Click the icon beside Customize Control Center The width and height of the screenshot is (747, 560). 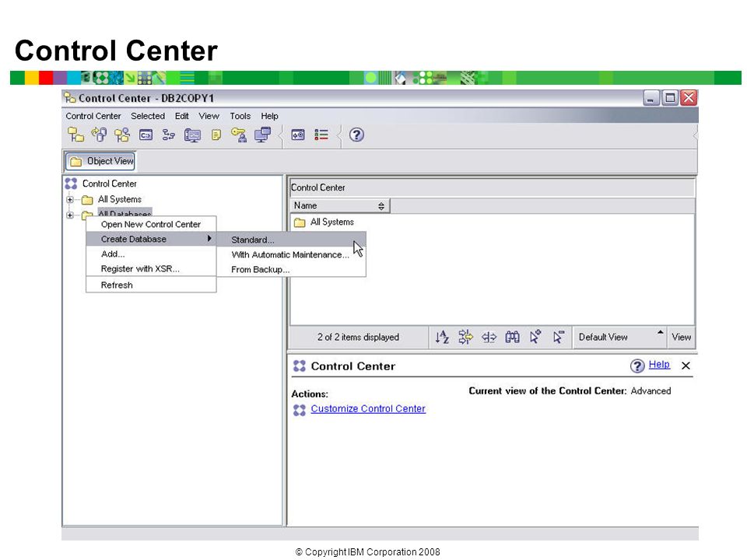tap(299, 410)
